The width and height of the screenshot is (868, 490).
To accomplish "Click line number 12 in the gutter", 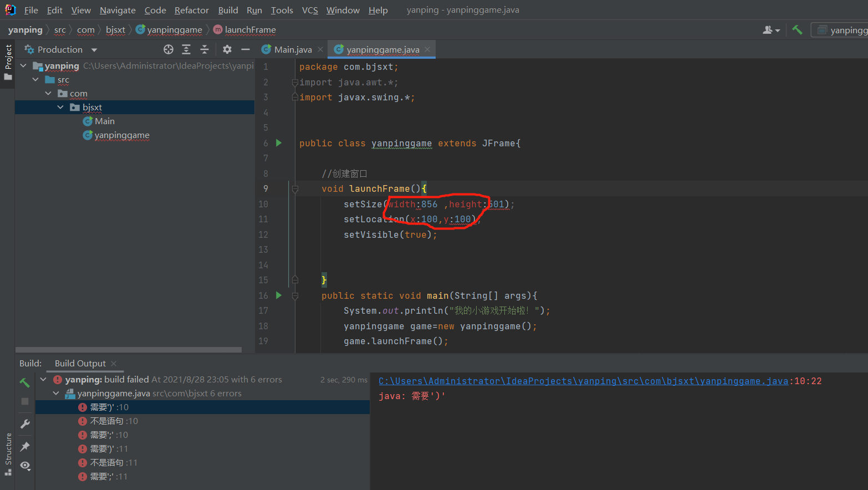I will 263,234.
